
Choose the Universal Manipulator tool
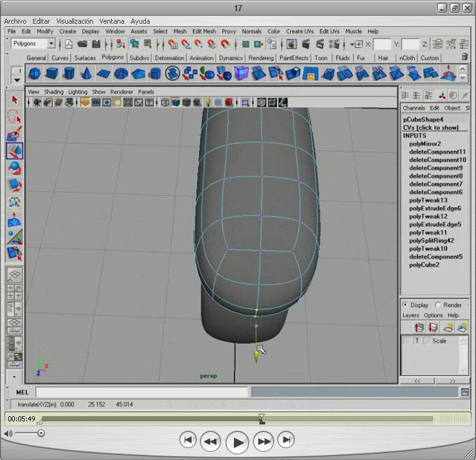[x=14, y=202]
